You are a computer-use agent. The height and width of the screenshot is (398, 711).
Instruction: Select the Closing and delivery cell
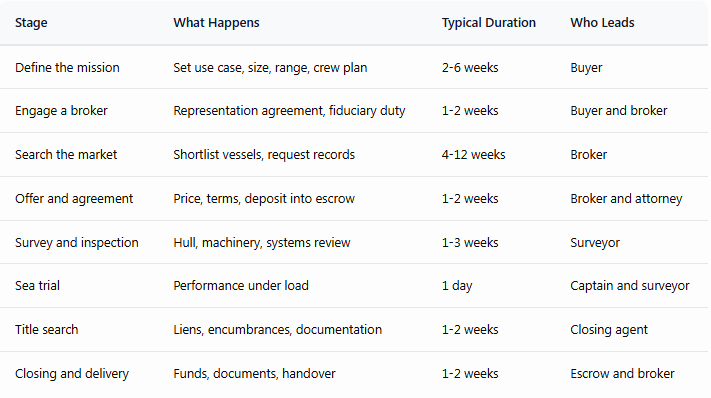(72, 374)
